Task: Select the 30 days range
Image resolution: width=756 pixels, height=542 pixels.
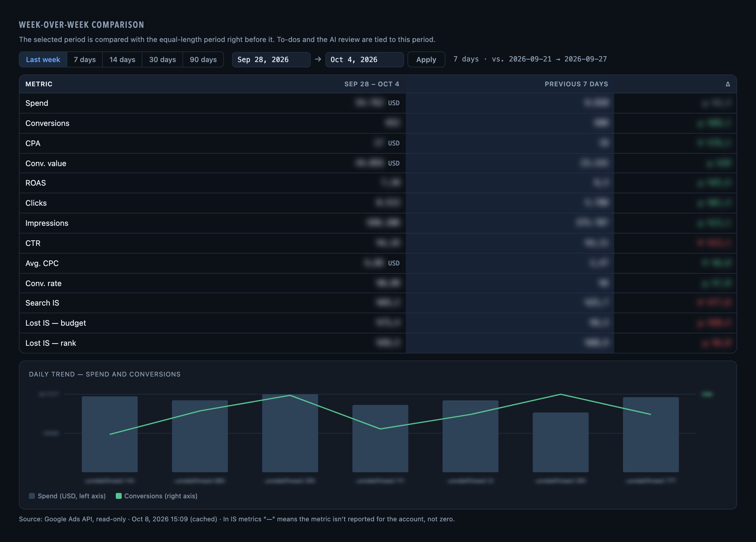Action: 162,59
